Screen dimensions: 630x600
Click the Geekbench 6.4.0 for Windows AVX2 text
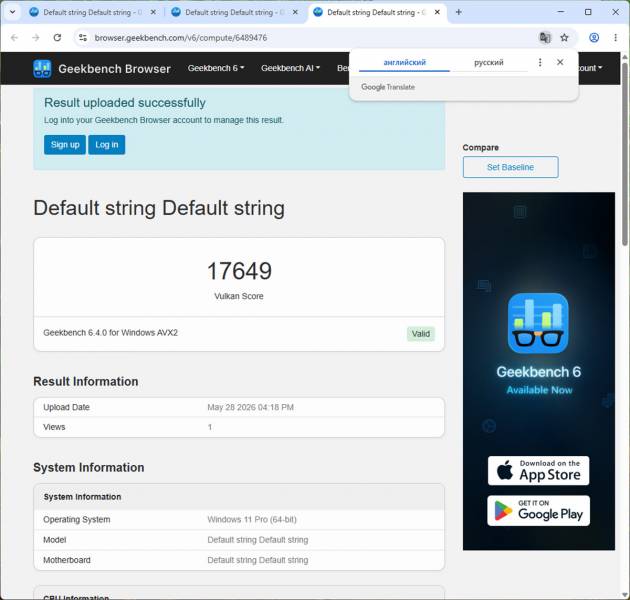[110, 333]
